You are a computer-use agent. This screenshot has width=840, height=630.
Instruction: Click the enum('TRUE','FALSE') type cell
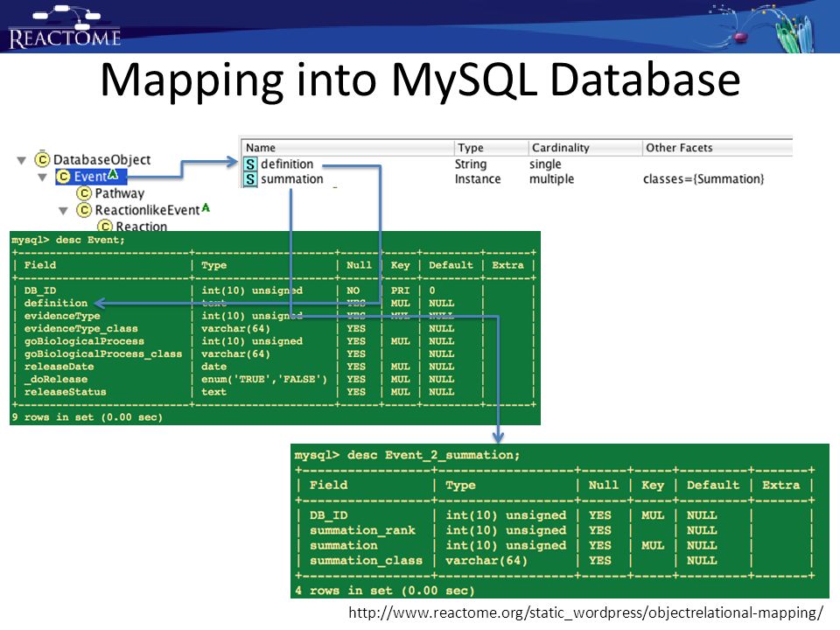[x=263, y=379]
